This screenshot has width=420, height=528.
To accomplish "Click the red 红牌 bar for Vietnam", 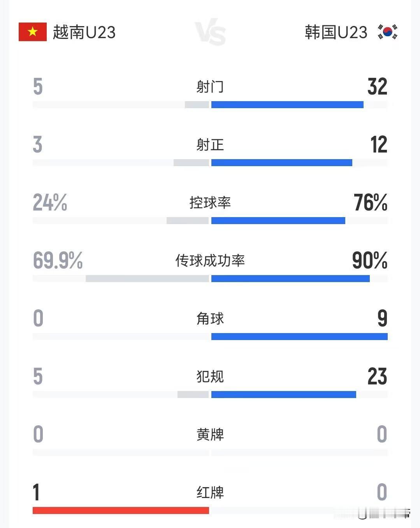I will point(121,510).
